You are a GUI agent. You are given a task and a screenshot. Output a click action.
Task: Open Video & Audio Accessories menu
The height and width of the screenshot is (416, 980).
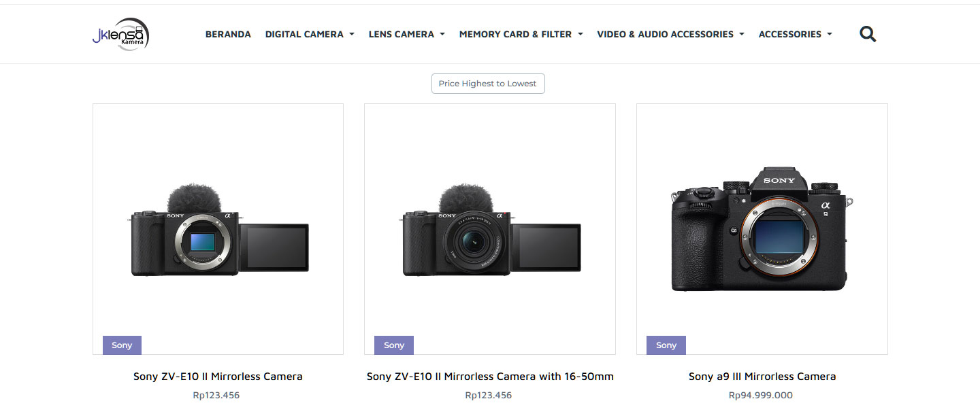(670, 34)
